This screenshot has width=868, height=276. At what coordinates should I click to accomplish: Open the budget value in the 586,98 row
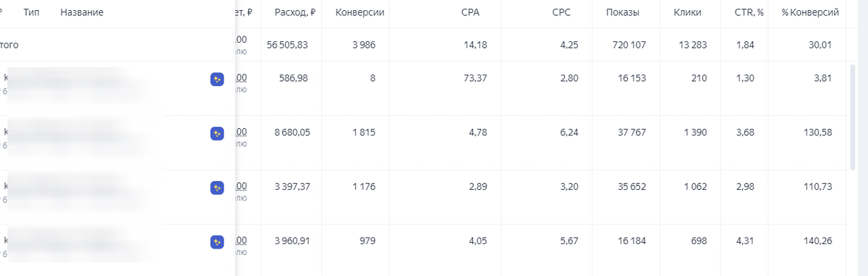(241, 78)
